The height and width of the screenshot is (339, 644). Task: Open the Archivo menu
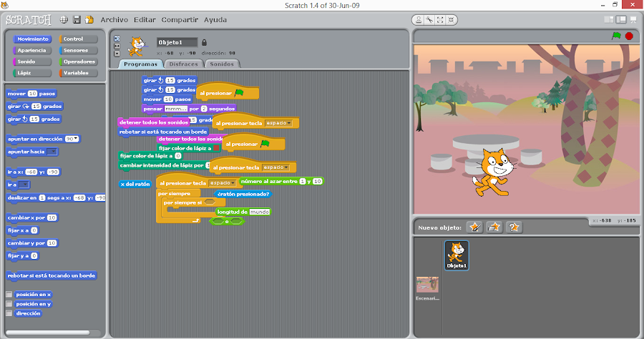pos(114,20)
